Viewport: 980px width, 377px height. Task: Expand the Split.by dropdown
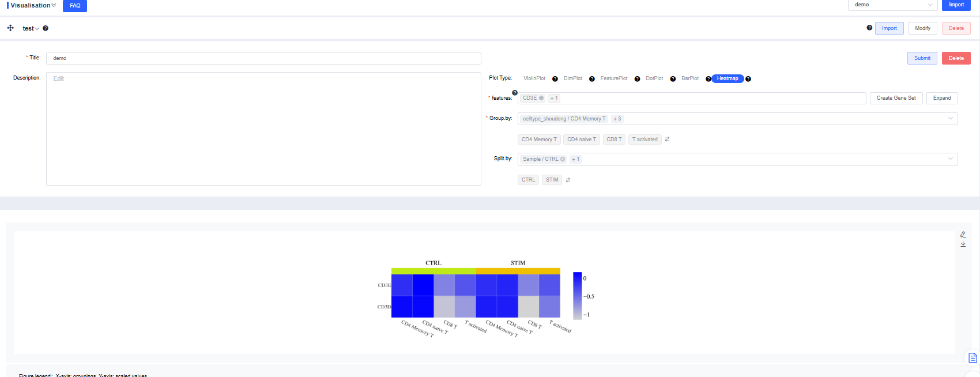tap(950, 159)
